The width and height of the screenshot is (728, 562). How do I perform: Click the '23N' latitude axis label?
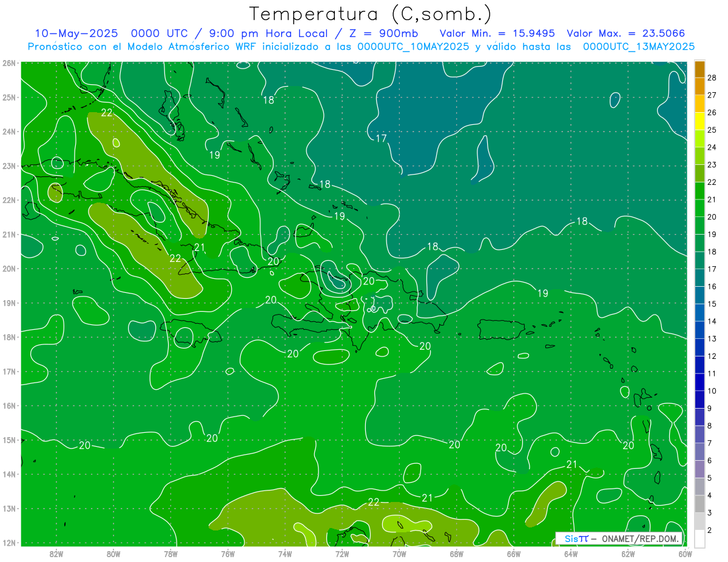8,166
